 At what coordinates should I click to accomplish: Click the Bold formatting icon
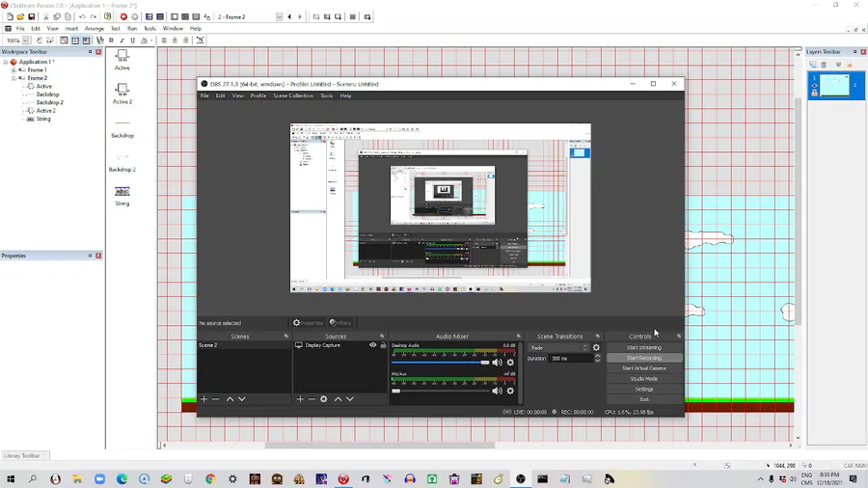coord(111,41)
